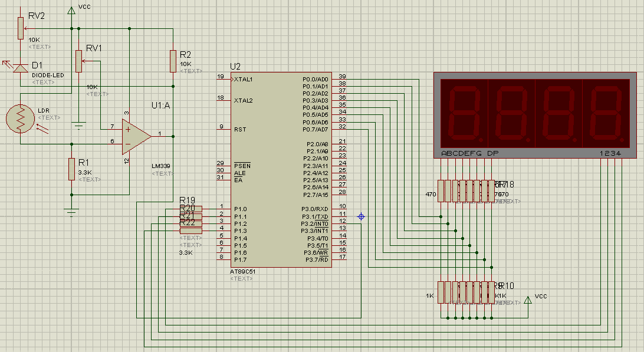Click the R2 reference label
Screen dimensions: 644x352
point(186,55)
